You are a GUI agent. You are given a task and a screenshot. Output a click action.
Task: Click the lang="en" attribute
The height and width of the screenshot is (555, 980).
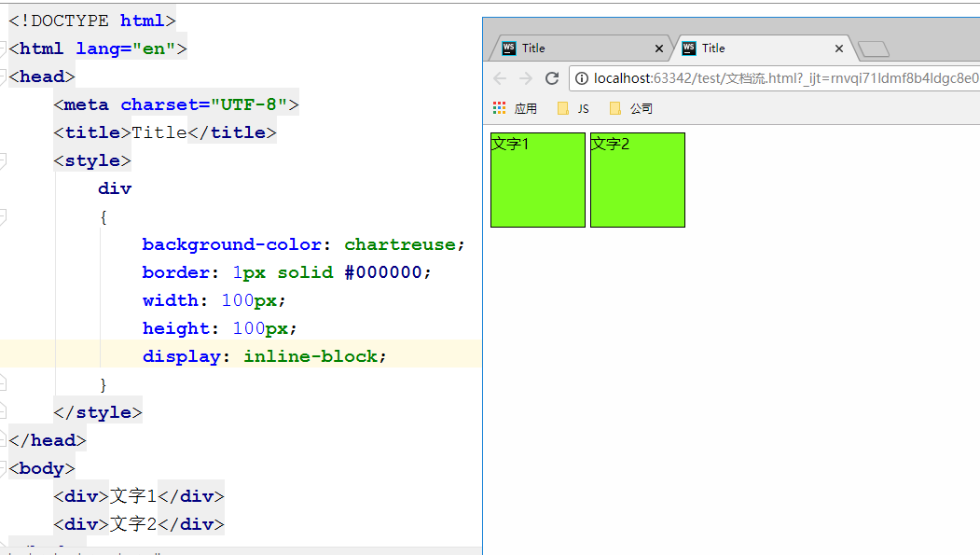[x=126, y=49]
